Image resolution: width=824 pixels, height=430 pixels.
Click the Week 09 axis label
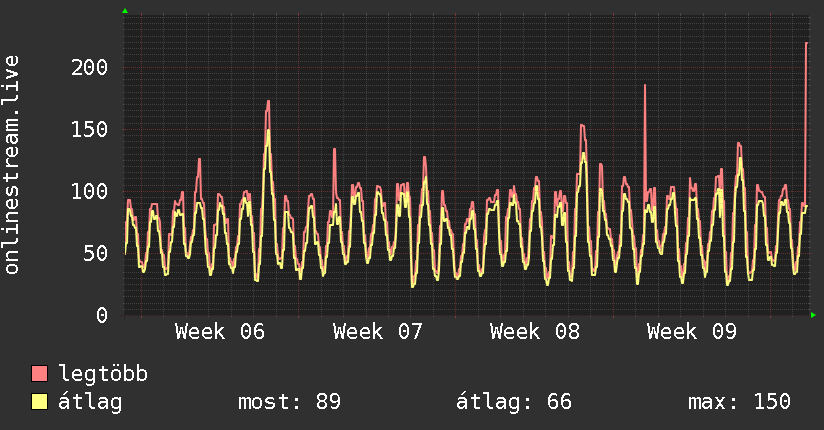tap(692, 331)
